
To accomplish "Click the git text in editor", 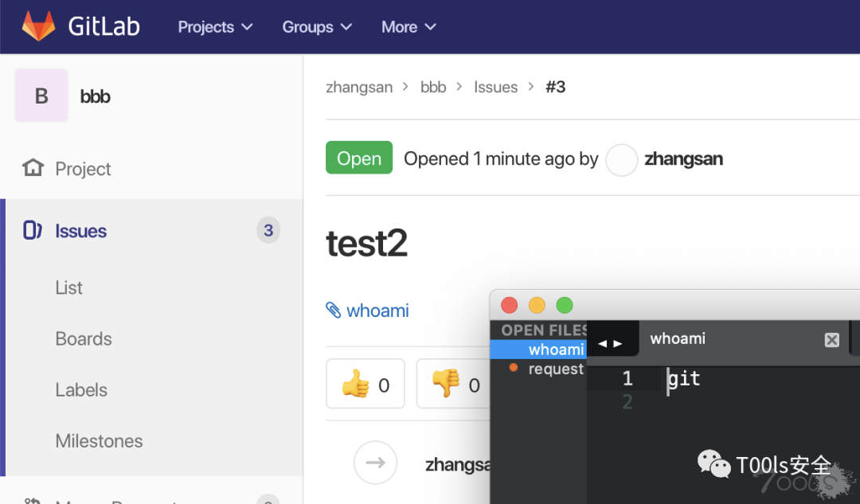I will [684, 379].
